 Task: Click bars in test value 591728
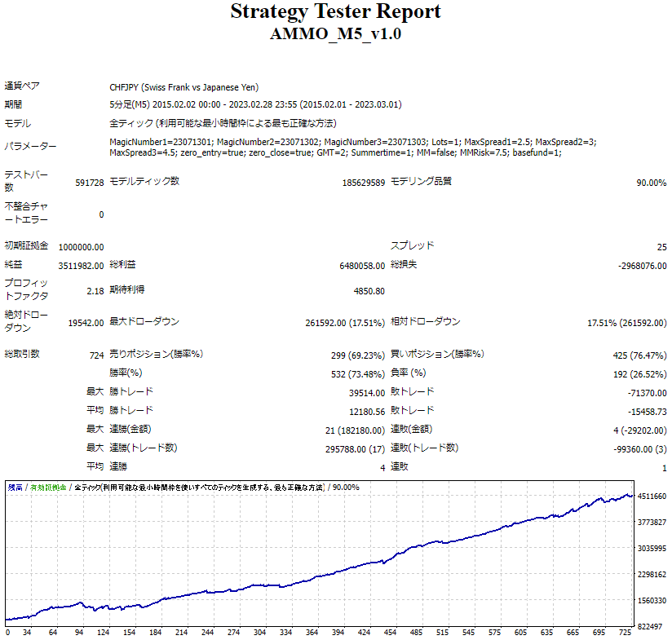pos(90,183)
